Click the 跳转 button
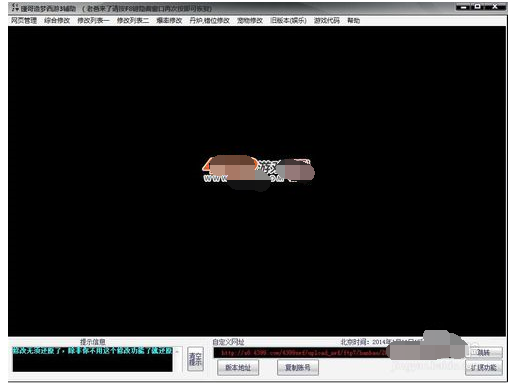Viewport: 521px width, 383px height. pos(484,352)
